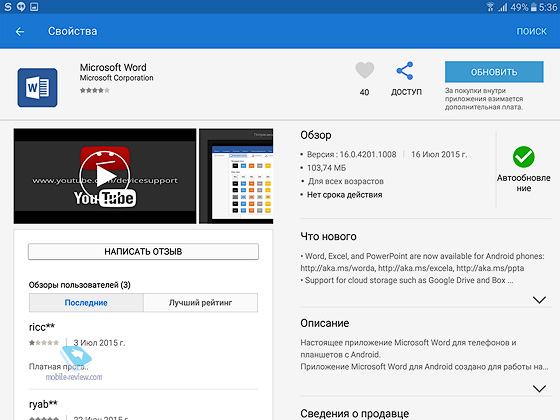Tap the 16 Июл 2015 г. release date
This screenshot has width=560, height=420.
pos(439,154)
